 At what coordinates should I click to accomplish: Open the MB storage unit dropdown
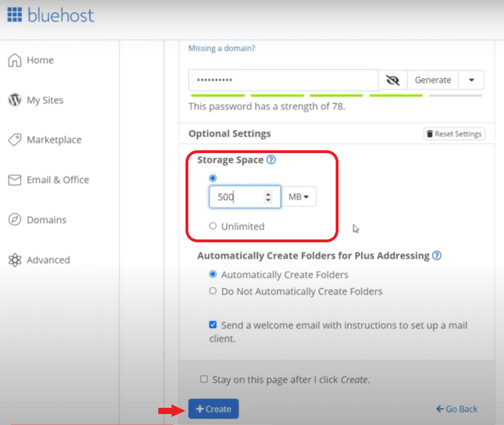pyautogui.click(x=298, y=197)
